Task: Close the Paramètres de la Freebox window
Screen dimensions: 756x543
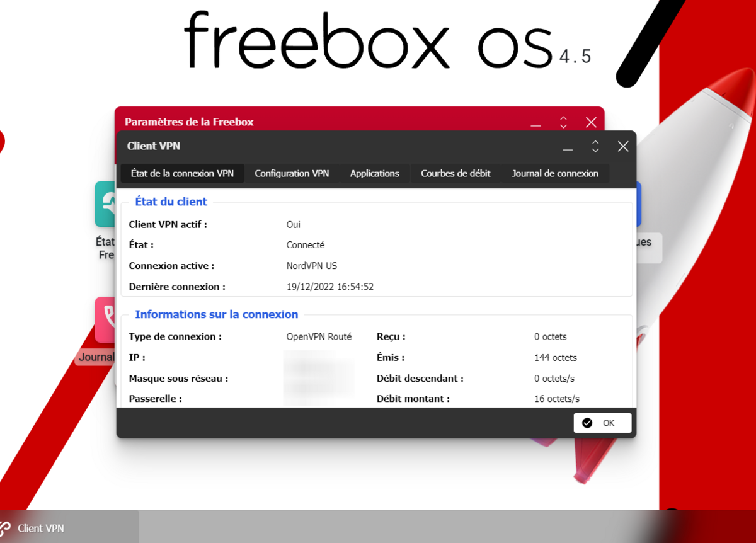Action: (x=591, y=122)
